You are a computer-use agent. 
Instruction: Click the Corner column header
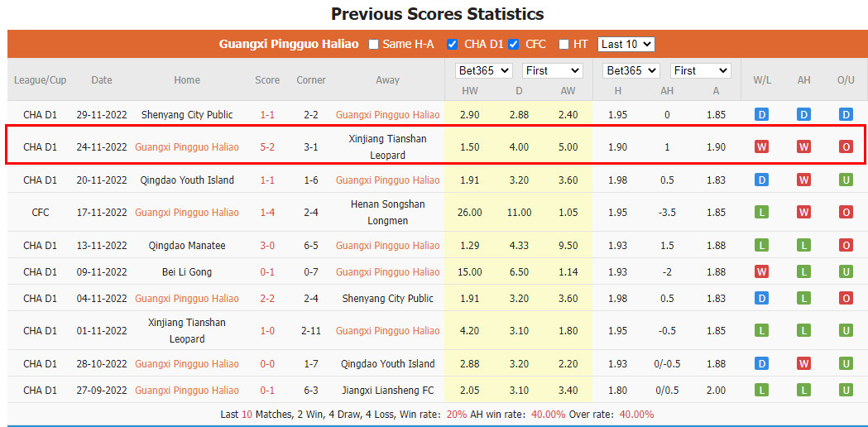coord(311,80)
